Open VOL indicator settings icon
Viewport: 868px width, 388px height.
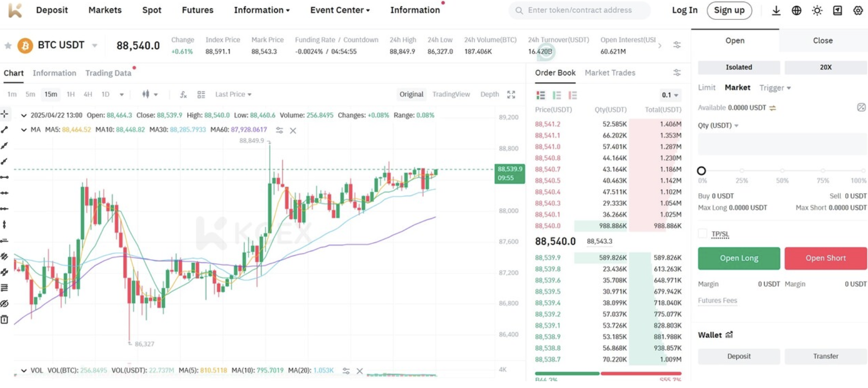[x=346, y=371]
